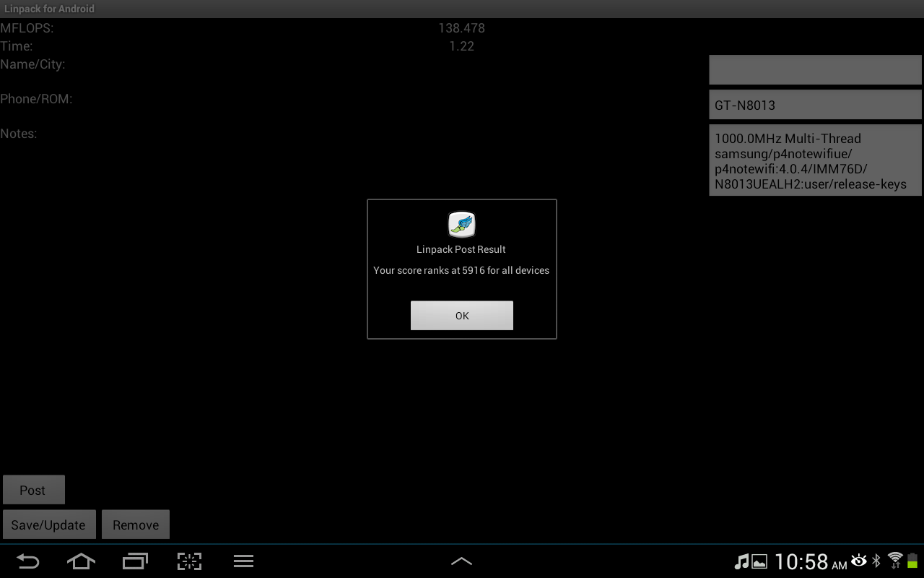
Task: Tap the Android back navigation icon
Action: [x=28, y=561]
